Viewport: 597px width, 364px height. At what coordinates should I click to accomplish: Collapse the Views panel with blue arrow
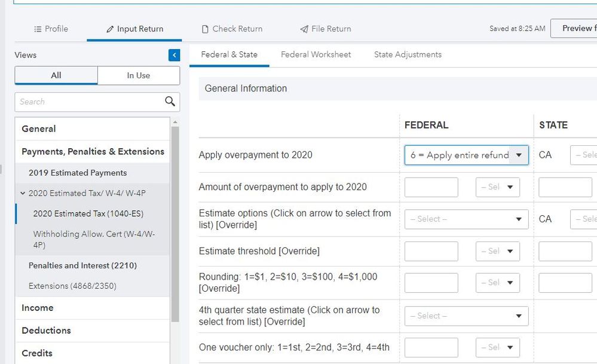(174, 55)
